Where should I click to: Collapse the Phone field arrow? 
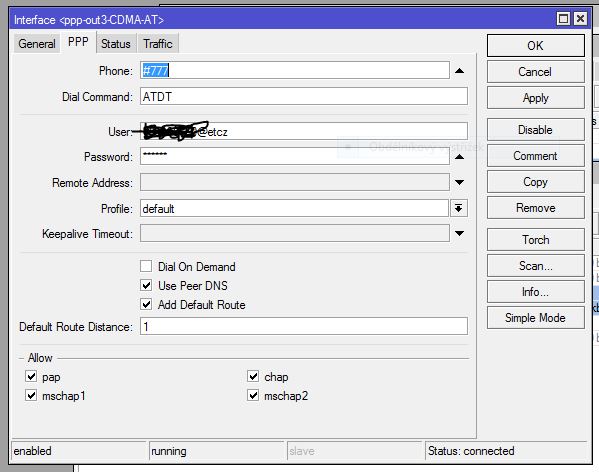(x=459, y=71)
